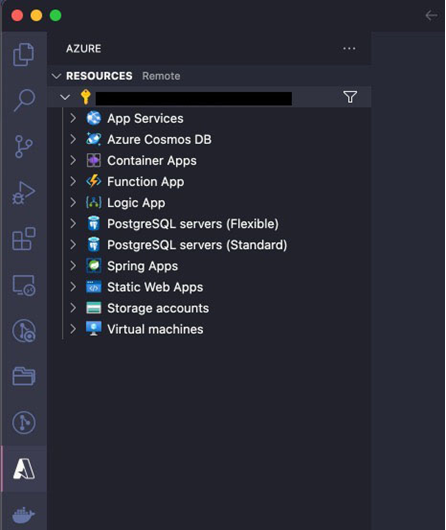This screenshot has width=446, height=530.
Task: Click the back navigation arrow
Action: click(431, 15)
